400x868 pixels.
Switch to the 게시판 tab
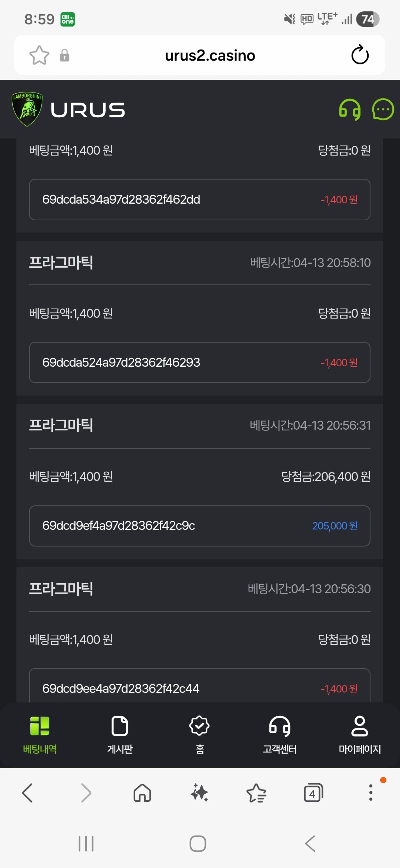tap(120, 734)
